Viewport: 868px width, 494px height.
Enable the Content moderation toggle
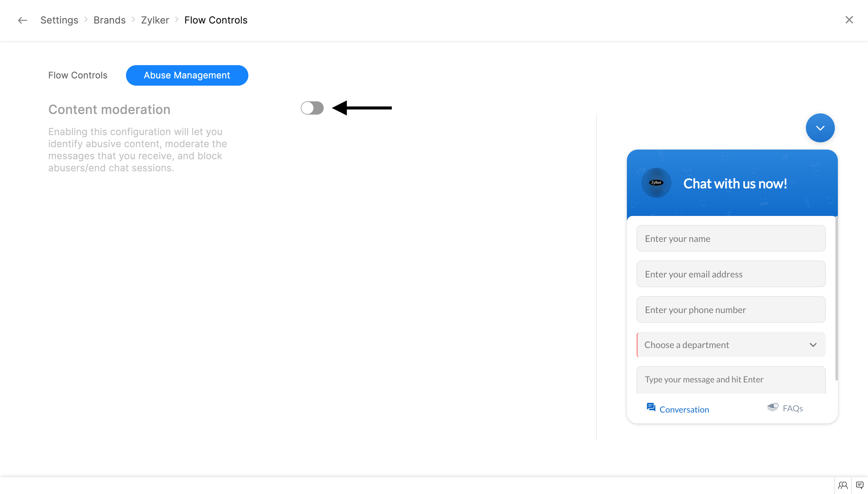click(312, 108)
